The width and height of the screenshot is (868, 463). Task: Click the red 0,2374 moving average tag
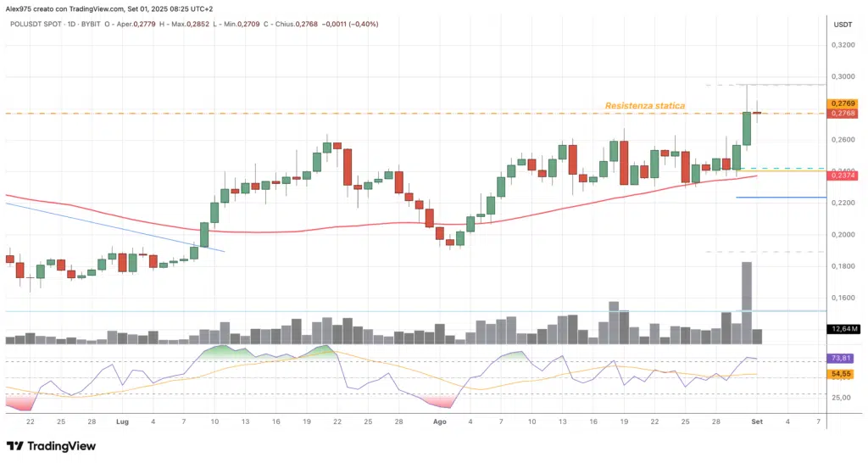click(843, 175)
